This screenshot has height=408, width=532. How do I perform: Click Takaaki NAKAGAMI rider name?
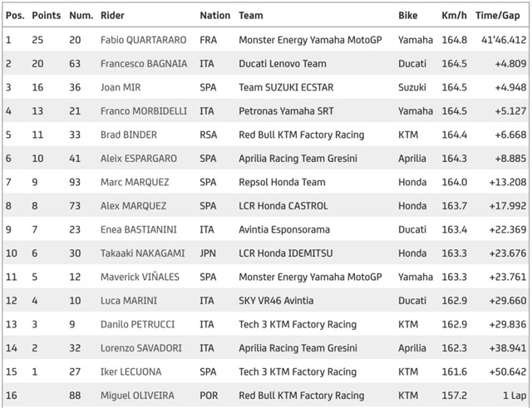(x=142, y=253)
